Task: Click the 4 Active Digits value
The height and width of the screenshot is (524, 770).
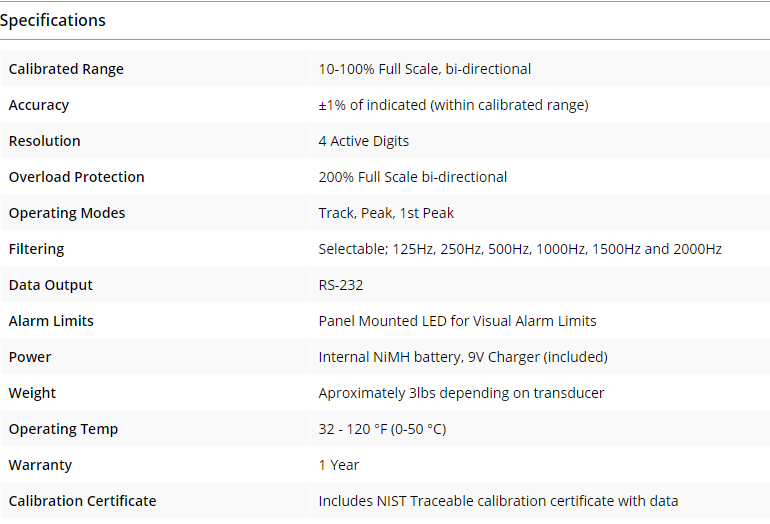Action: click(363, 141)
